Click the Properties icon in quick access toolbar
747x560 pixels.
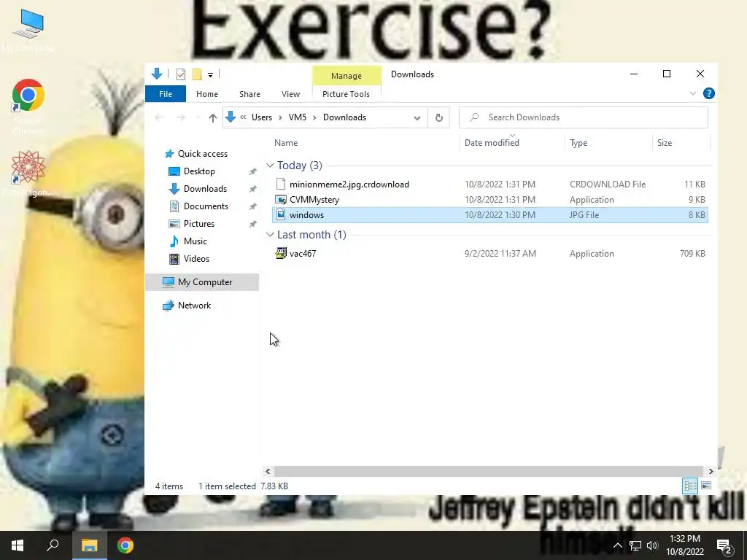point(181,74)
